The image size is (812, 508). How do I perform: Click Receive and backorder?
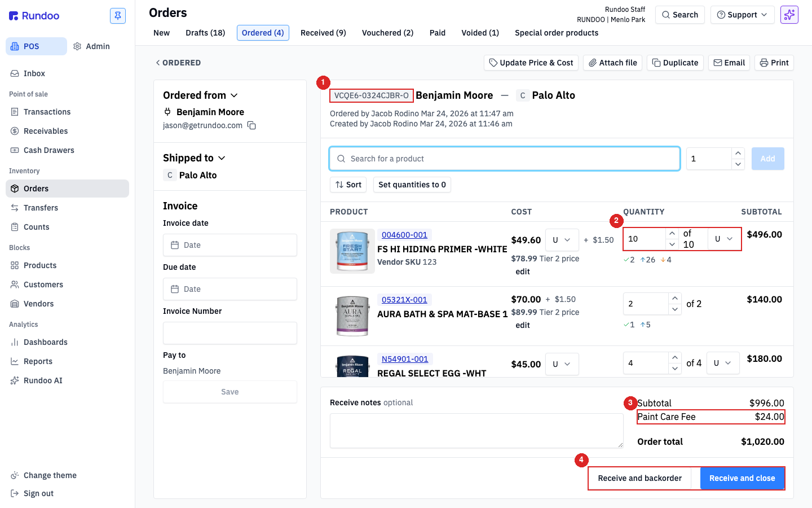point(639,478)
